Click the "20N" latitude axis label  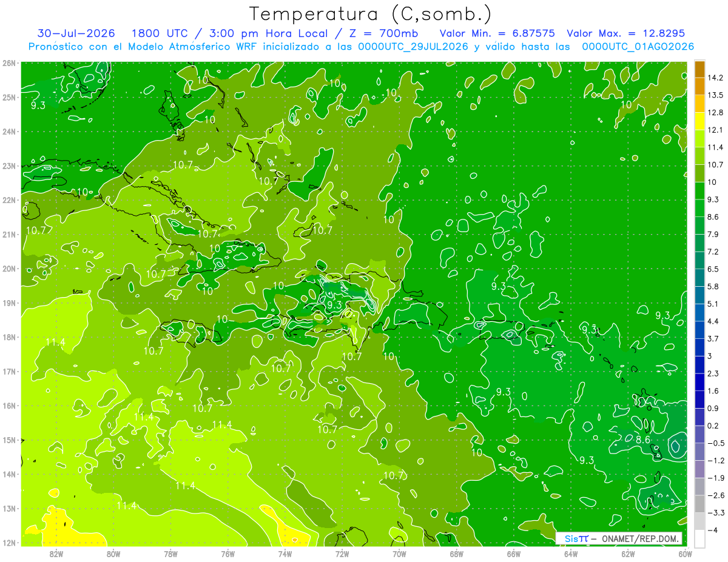click(x=10, y=269)
